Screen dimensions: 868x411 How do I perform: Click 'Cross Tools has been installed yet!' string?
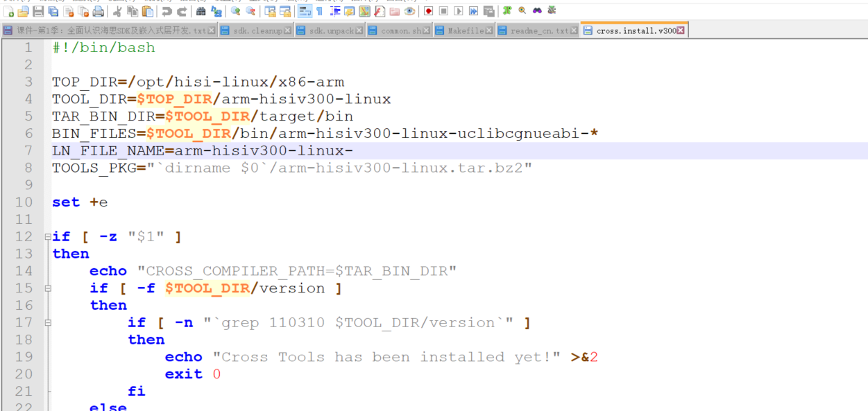click(386, 357)
